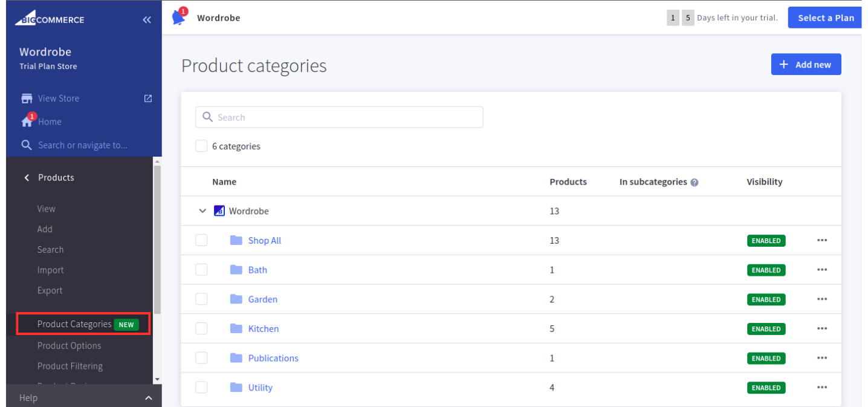Open Export under Products menu
Image resolution: width=868 pixels, height=407 pixels.
pos(50,291)
